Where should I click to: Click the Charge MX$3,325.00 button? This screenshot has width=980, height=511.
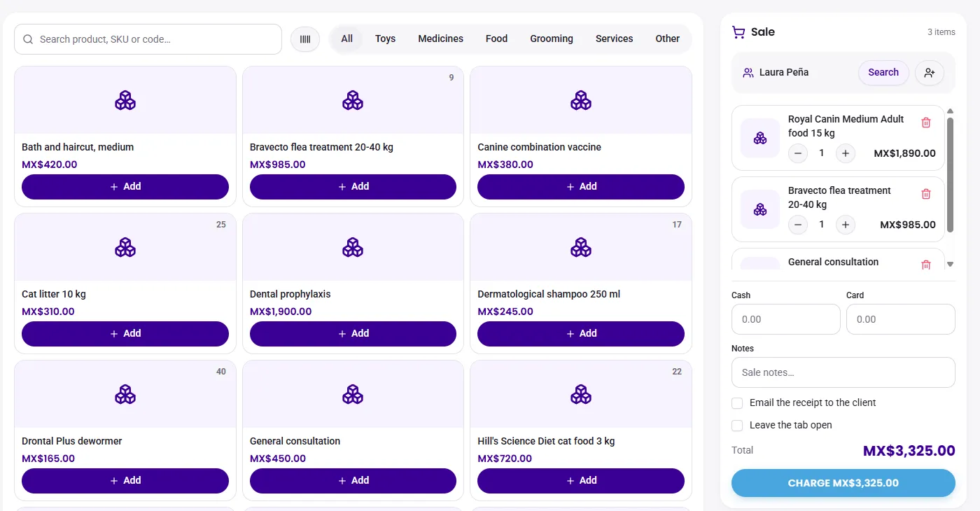(x=843, y=483)
